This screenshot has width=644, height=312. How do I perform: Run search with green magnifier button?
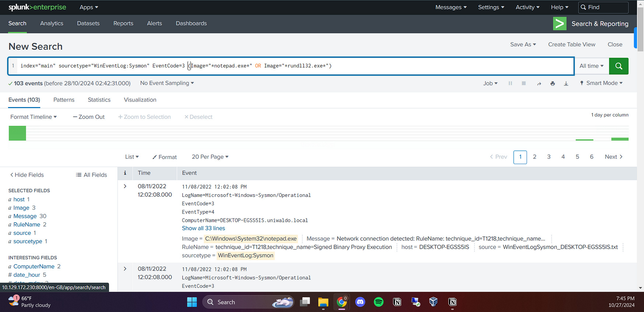[x=619, y=66]
